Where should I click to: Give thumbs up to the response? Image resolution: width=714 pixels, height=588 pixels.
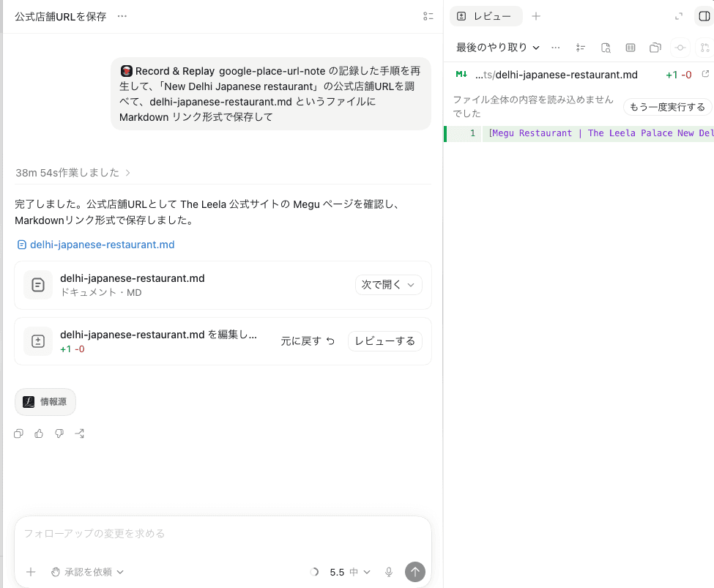(x=39, y=433)
